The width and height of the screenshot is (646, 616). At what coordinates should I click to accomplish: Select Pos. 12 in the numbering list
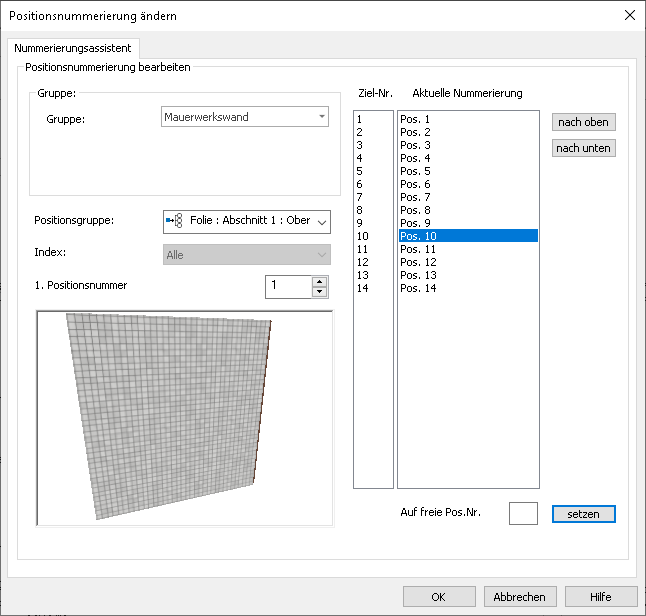pyautogui.click(x=468, y=262)
